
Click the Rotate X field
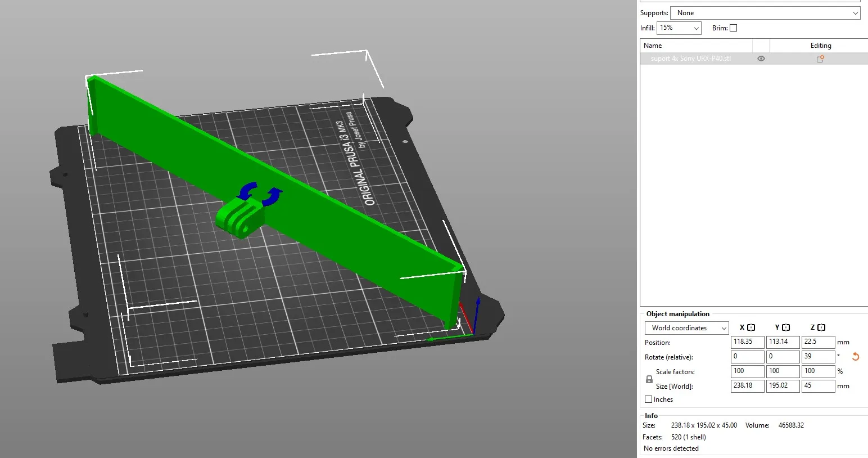point(747,357)
